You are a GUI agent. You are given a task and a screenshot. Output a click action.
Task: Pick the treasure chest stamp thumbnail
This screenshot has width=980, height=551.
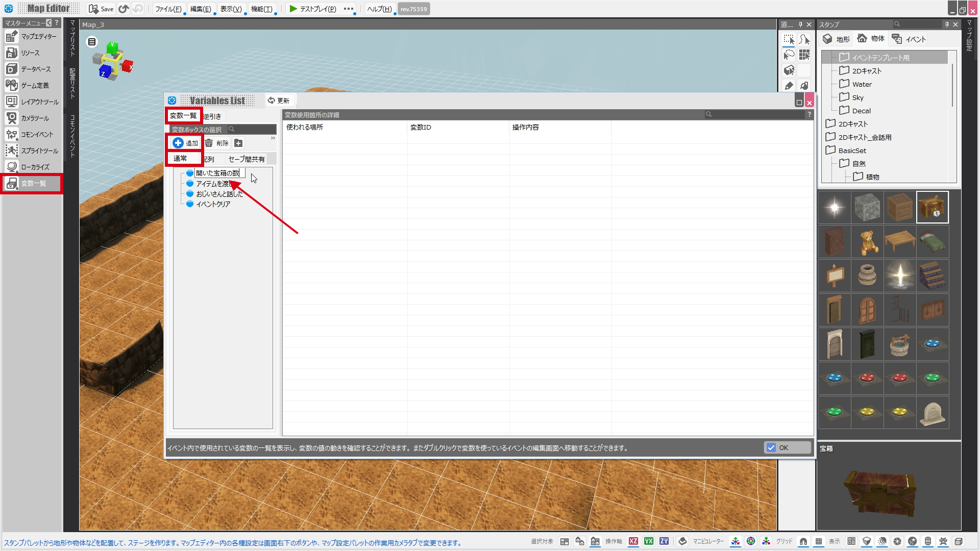tap(933, 207)
